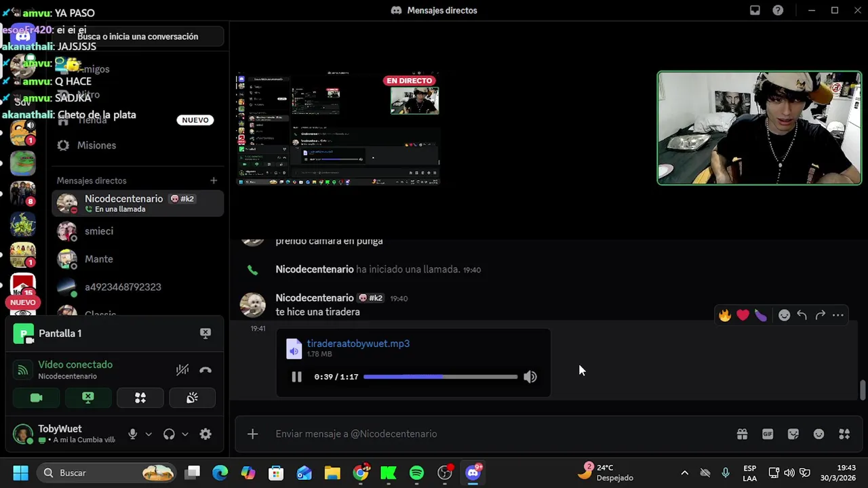Click the 'Video conectado' status text
The image size is (868, 488).
75,365
